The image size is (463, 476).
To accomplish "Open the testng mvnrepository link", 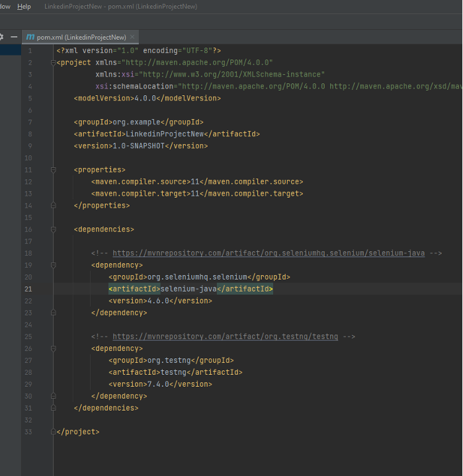I will [x=225, y=337].
